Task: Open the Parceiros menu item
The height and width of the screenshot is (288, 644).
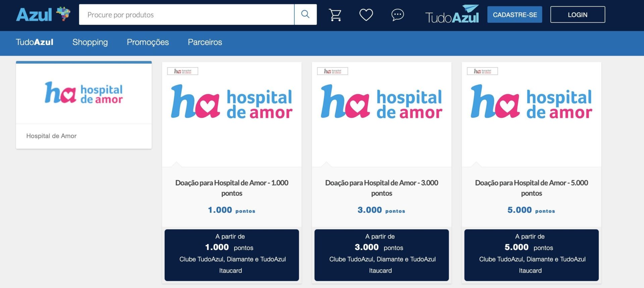Action: 205,42
